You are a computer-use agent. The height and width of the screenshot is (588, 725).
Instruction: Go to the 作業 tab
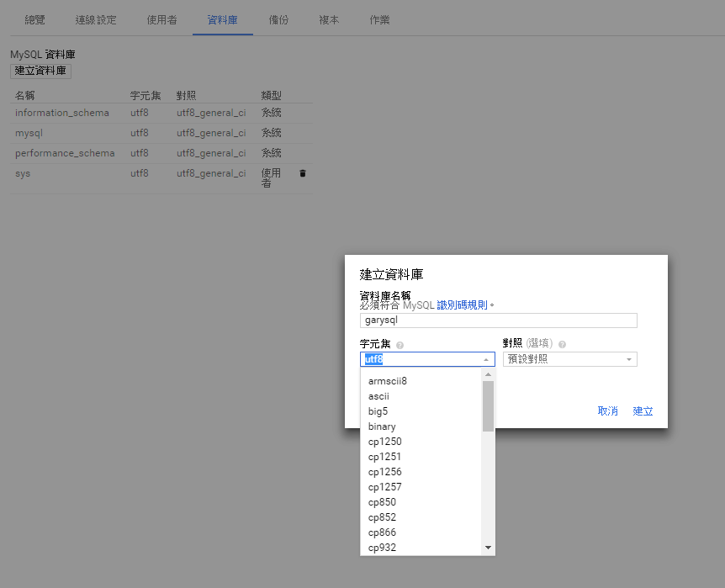(379, 20)
